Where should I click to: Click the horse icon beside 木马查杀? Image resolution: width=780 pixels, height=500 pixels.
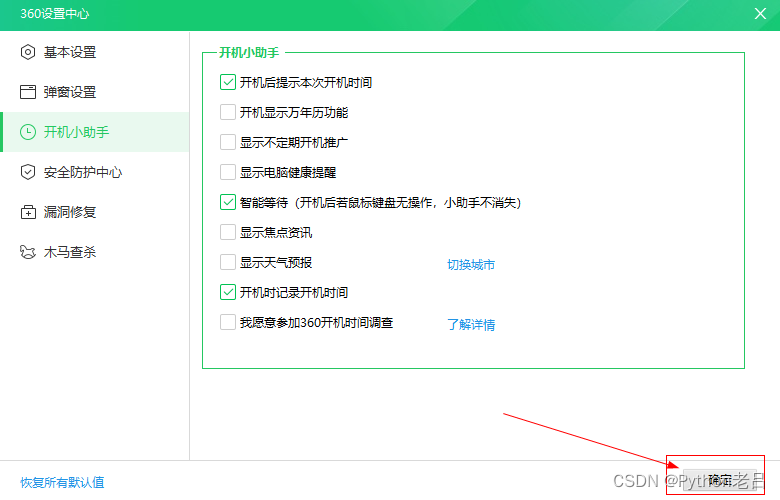pyautogui.click(x=28, y=252)
